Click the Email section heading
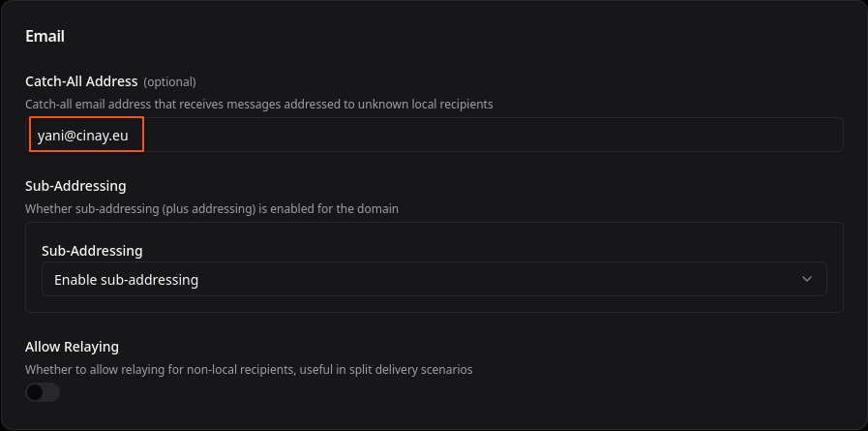The height and width of the screenshot is (431, 868). click(45, 37)
